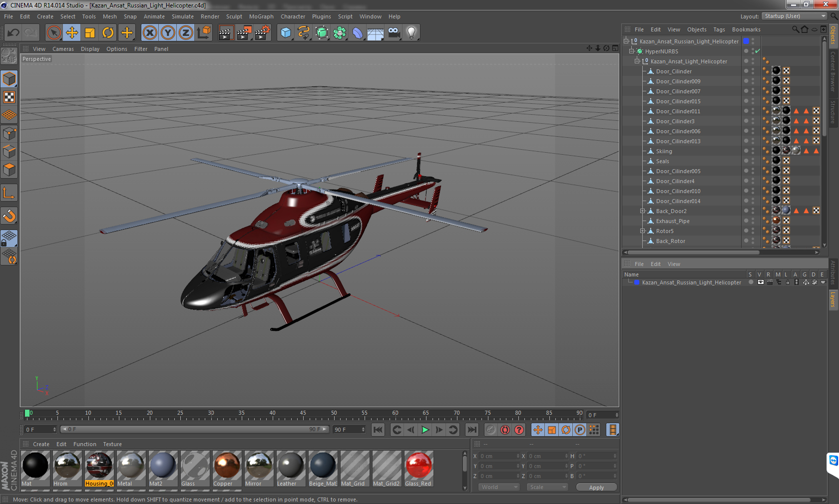Screen dimensions: 839x504
Task: Click the Bookmarks menu in Object Manager
Action: [746, 29]
